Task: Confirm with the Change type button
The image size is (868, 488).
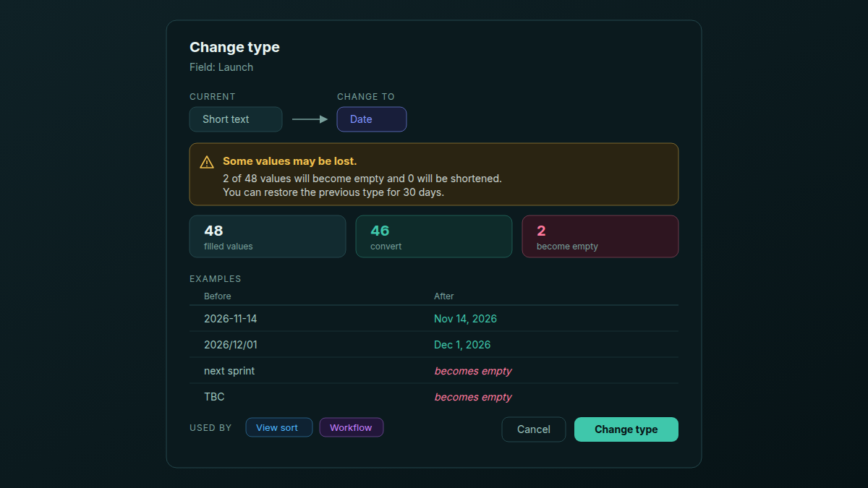Action: [x=626, y=429]
